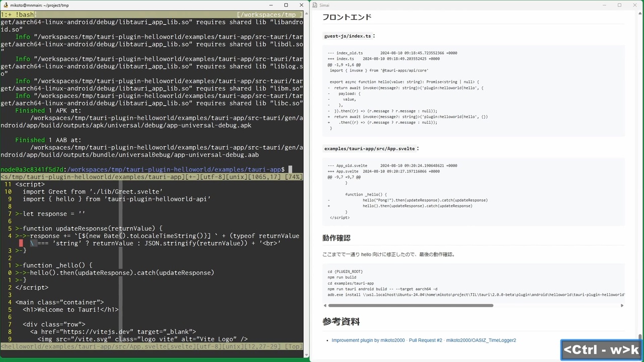Click the right arrow of the code block scrollbar
The image size is (644, 362).
click(622, 305)
